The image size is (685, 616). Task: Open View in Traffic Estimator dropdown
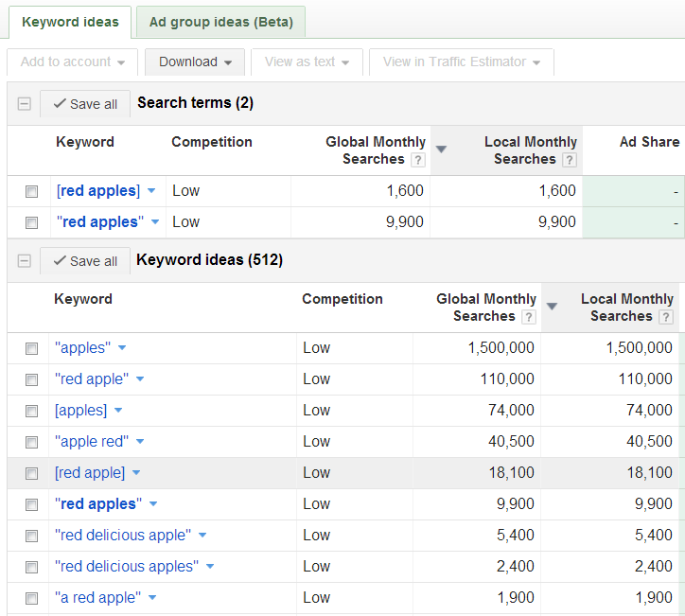[x=462, y=62]
